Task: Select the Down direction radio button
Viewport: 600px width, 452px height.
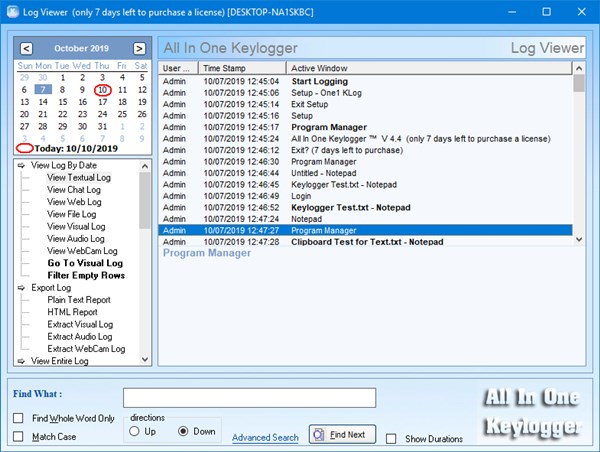Action: (183, 431)
